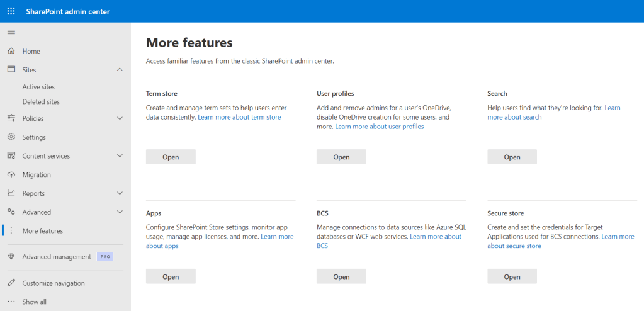Collapse the Sites section chevron
Viewport: 644px width, 311px height.
point(120,70)
